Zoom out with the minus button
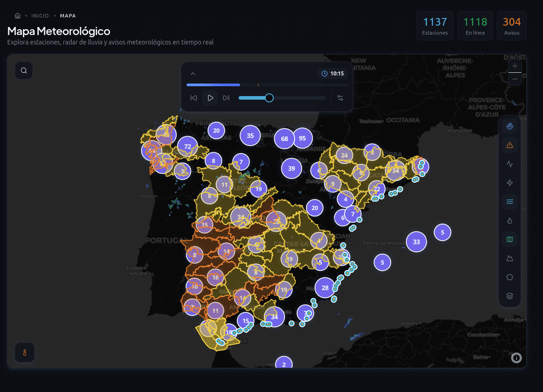Screen dimensions: 543x392 point(515,79)
